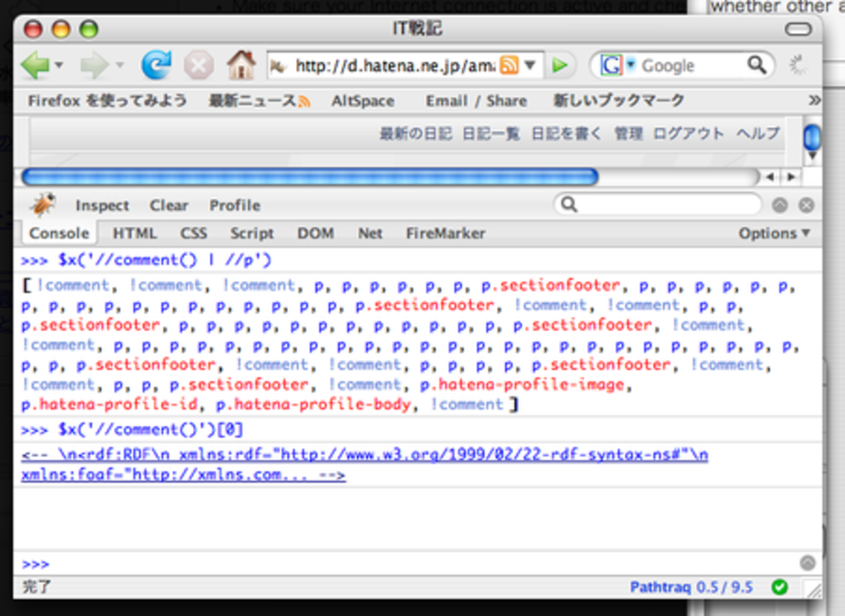Click the page vertical scrollbar thumb

point(812,137)
